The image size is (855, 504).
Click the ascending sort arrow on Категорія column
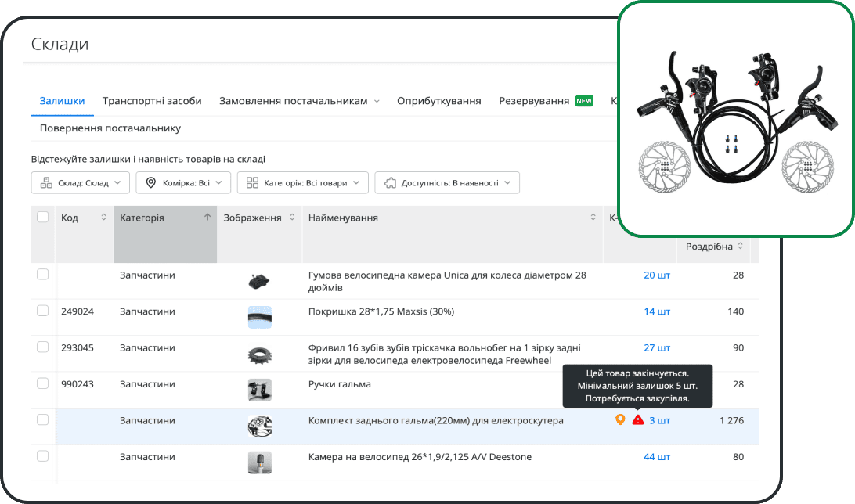[x=207, y=218]
